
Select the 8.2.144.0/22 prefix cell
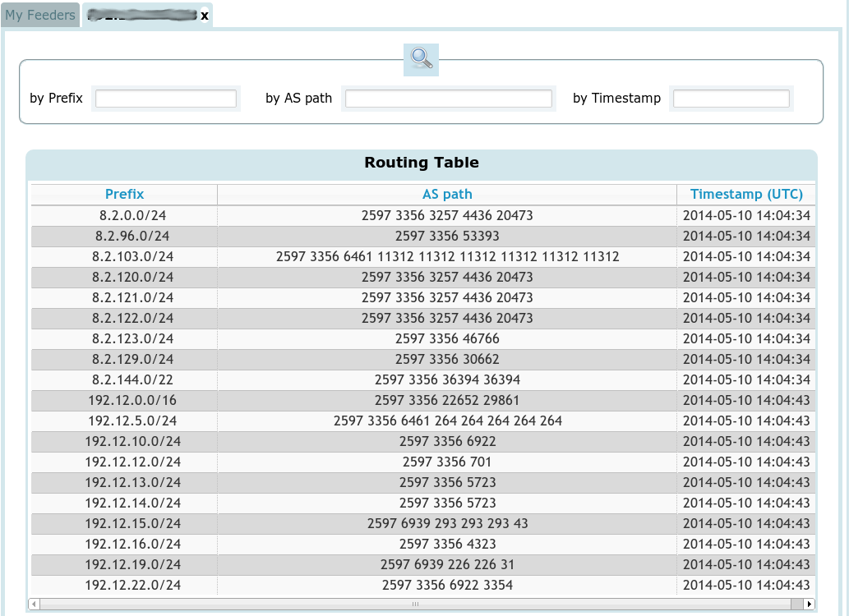pyautogui.click(x=124, y=380)
